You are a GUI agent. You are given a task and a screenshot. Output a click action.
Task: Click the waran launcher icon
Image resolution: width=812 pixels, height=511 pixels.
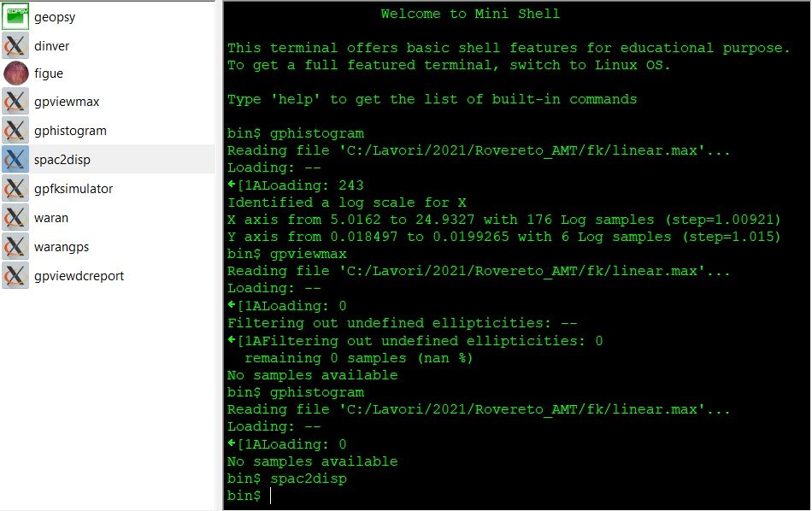click(x=15, y=218)
